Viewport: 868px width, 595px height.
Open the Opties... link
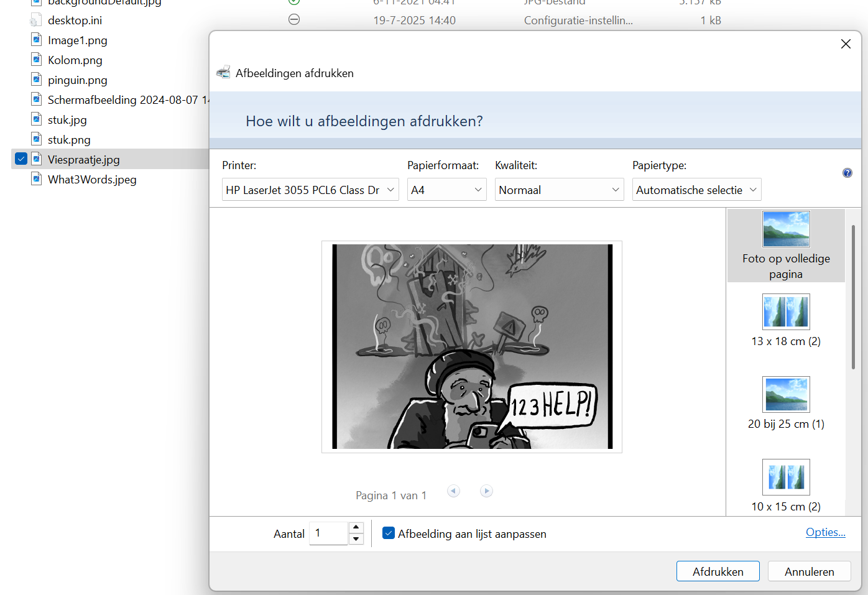pos(826,532)
